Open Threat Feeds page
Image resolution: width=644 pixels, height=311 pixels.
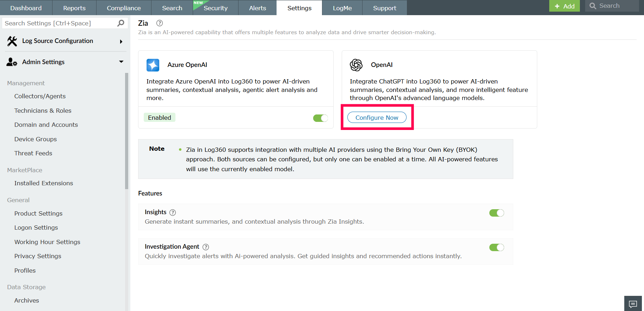33,153
